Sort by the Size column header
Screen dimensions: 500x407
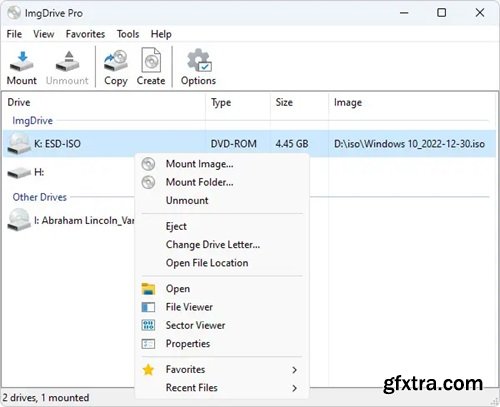coord(299,102)
